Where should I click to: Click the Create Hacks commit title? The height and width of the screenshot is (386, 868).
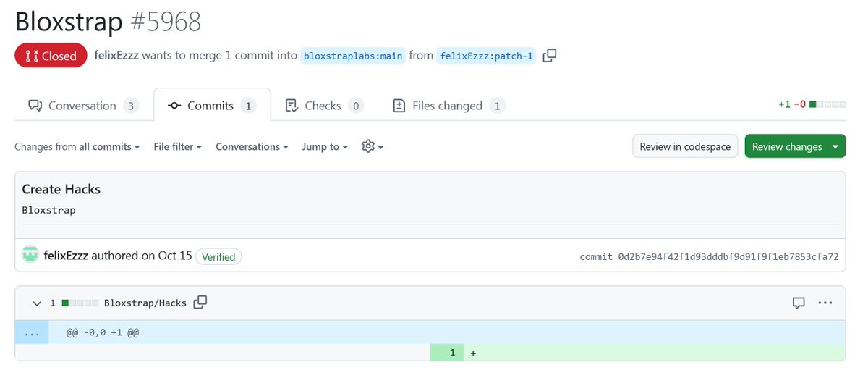pos(61,189)
